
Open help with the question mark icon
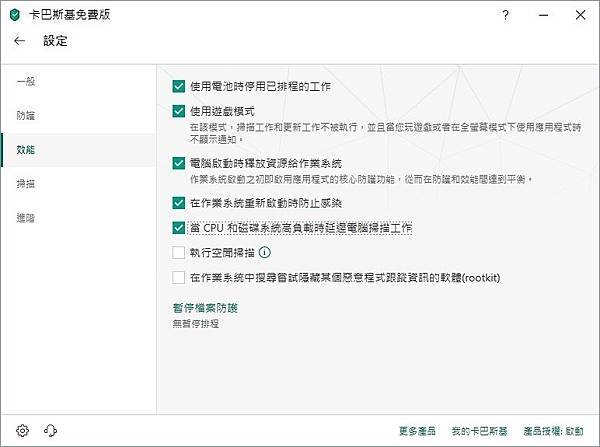505,15
